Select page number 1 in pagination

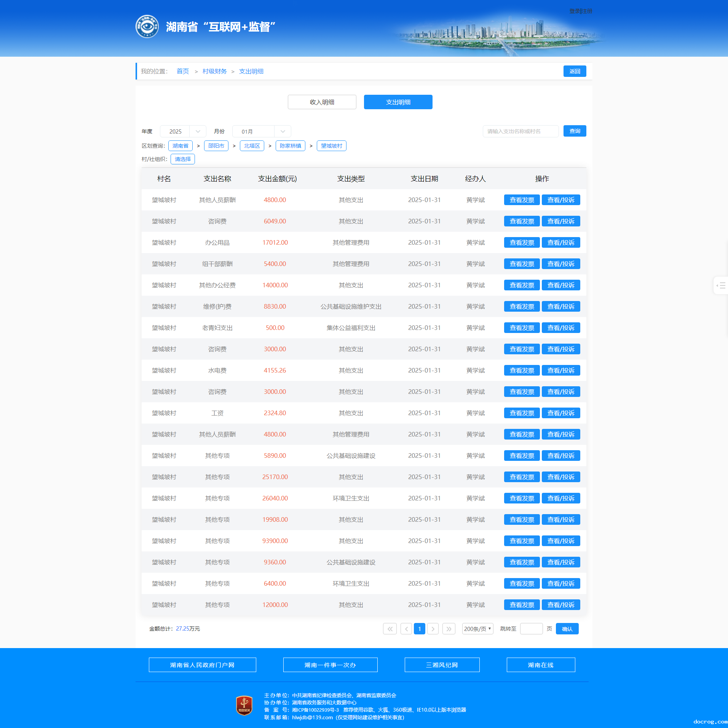pos(420,629)
